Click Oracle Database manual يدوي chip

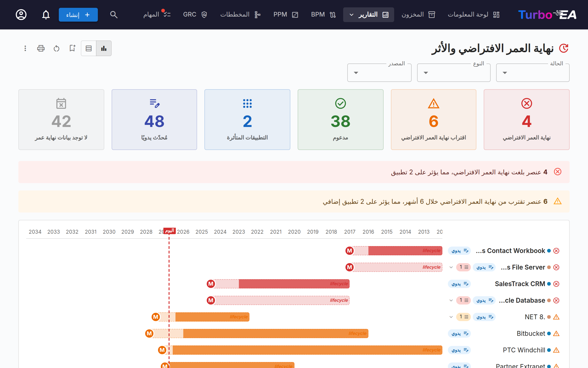click(x=484, y=300)
